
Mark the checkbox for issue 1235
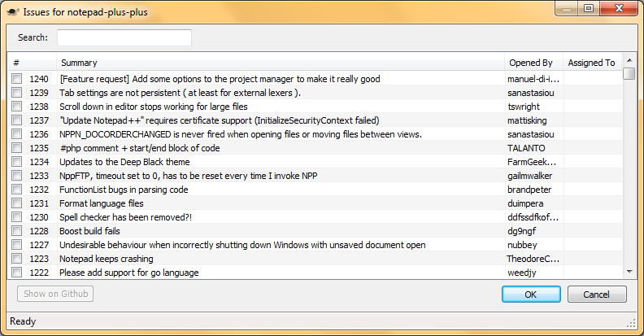click(16, 148)
